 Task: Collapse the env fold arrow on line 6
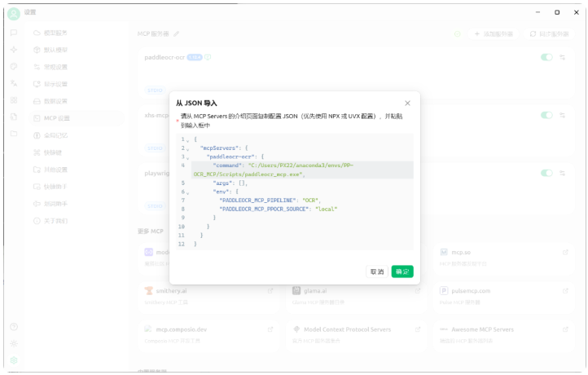(x=188, y=193)
